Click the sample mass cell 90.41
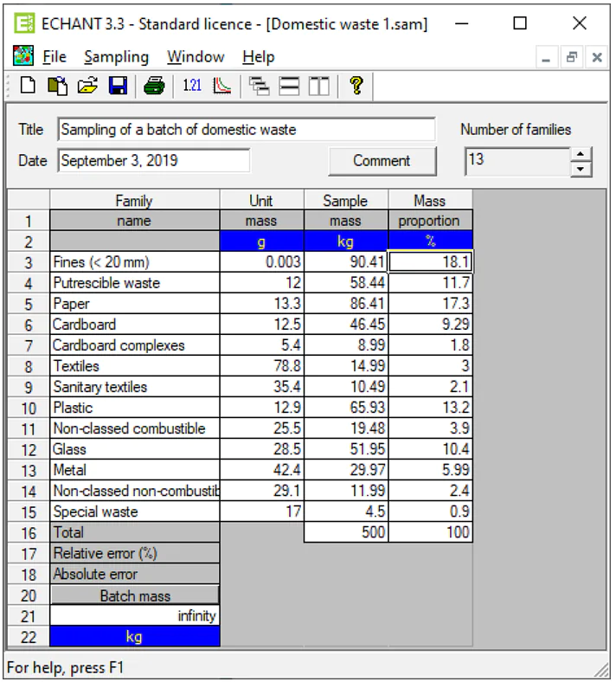616x682 pixels. [x=346, y=262]
